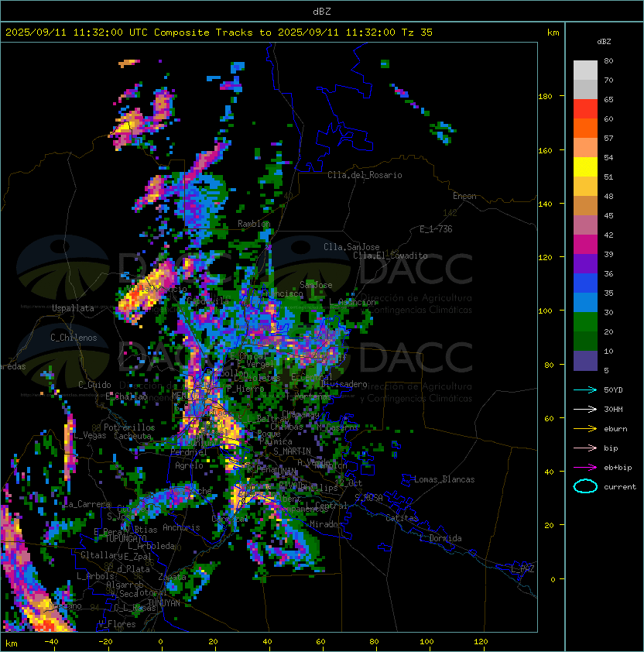The image size is (644, 652).
Task: Click the 'Catitas' place label
Action: [402, 518]
